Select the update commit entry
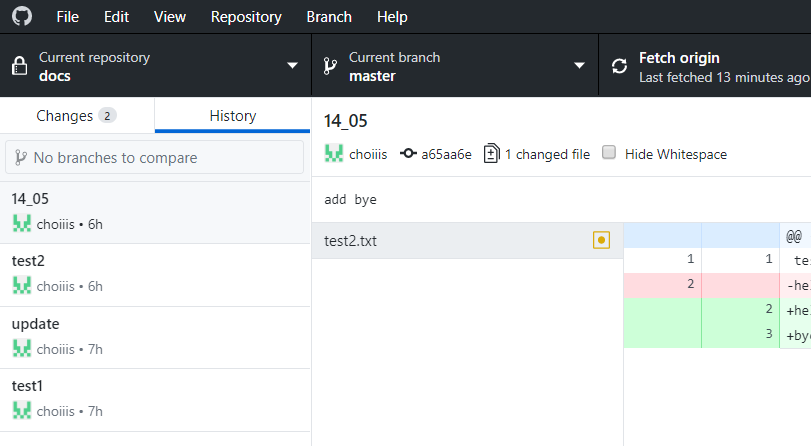The height and width of the screenshot is (446, 811). [x=155, y=337]
